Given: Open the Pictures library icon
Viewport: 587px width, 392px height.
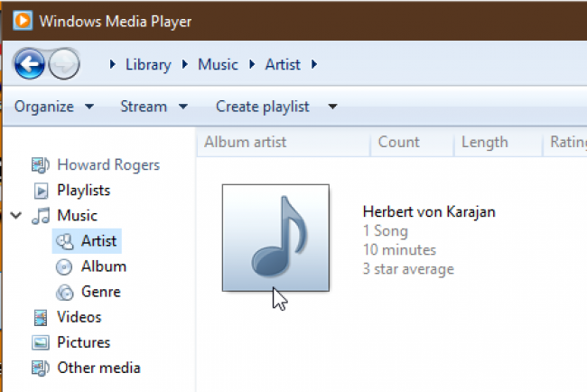Looking at the screenshot, I should coord(40,342).
